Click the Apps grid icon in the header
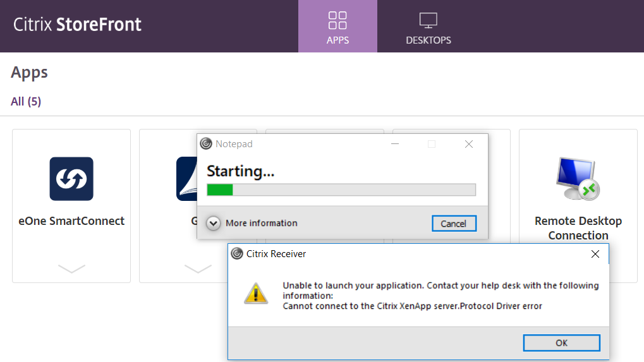This screenshot has width=644, height=362. pyautogui.click(x=337, y=20)
